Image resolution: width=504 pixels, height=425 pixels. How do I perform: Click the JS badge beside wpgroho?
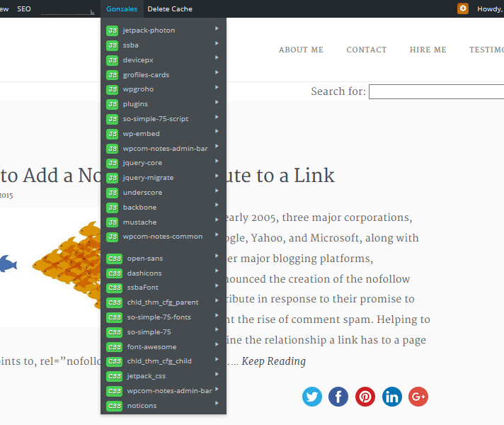112,89
